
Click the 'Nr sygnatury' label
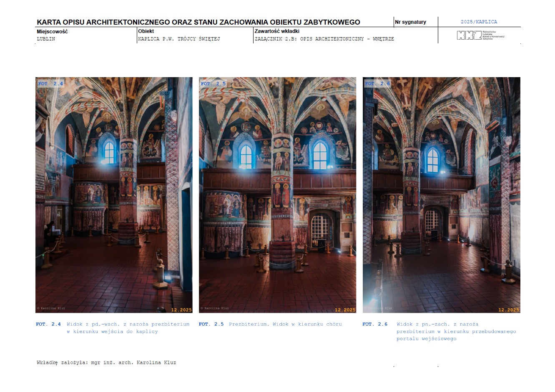click(411, 22)
